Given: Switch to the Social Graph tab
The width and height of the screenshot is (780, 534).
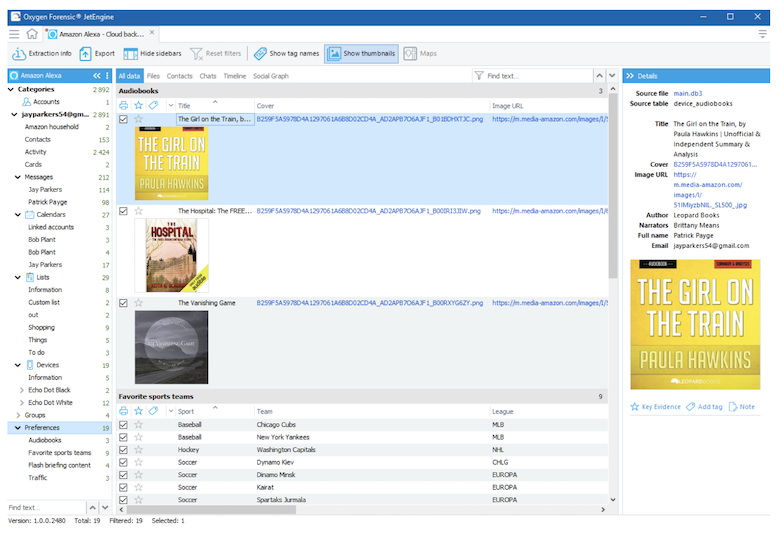Looking at the screenshot, I should pos(271,76).
